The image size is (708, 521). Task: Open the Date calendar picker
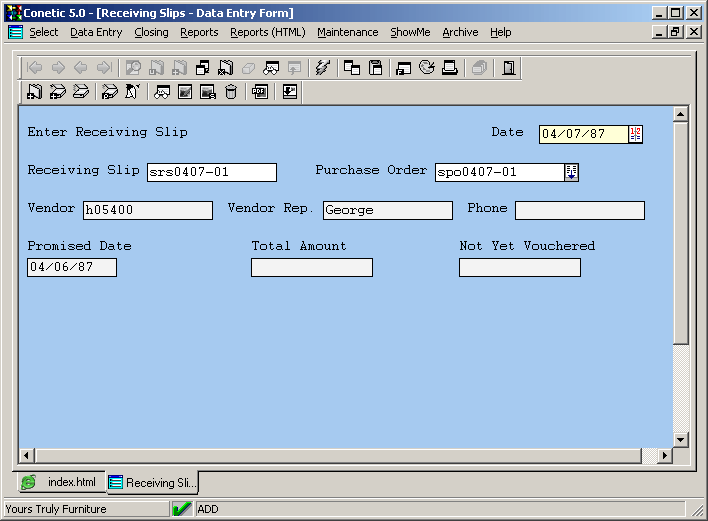[636, 134]
